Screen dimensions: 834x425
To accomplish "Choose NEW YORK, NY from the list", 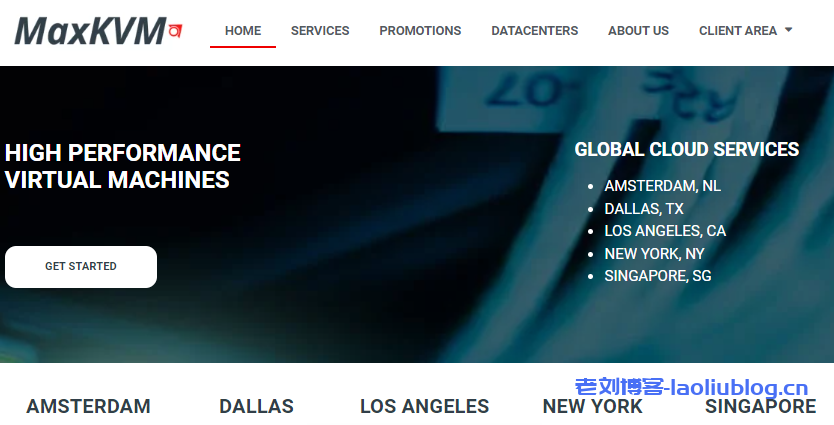I will click(654, 254).
